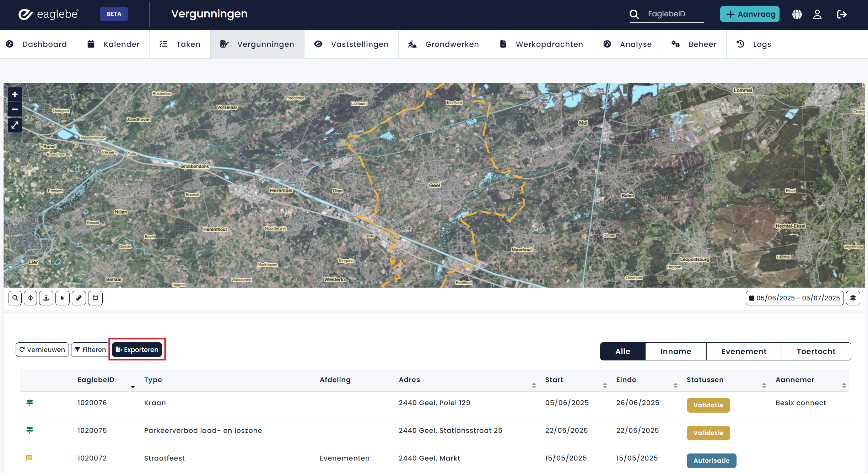Click the Exporteren button
Image resolution: width=868 pixels, height=473 pixels.
point(137,349)
